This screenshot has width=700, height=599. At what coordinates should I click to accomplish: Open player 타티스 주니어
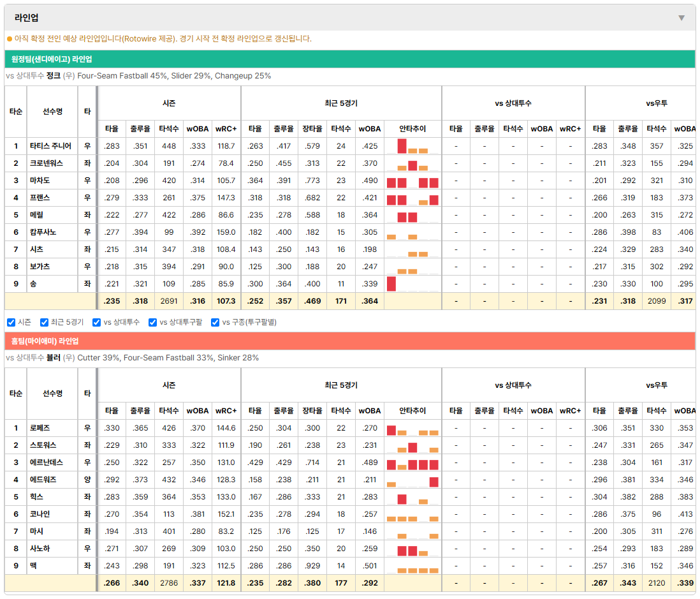[x=50, y=146]
